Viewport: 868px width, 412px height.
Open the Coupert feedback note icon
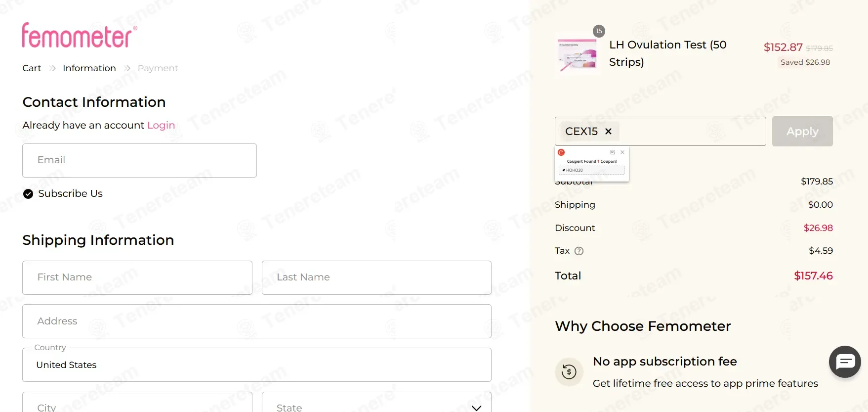[613, 152]
